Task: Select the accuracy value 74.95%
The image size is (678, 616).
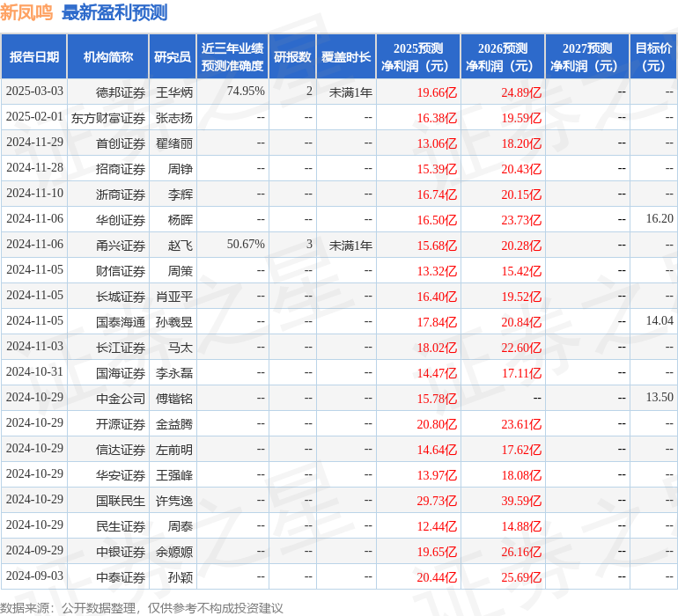Action: click(246, 92)
